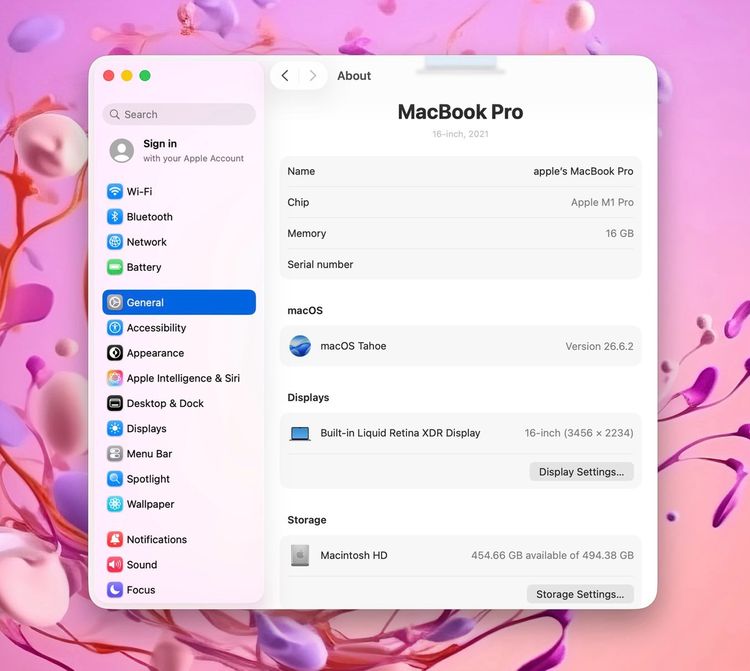Click 454.66 GB available storage text
The height and width of the screenshot is (671, 750).
552,555
